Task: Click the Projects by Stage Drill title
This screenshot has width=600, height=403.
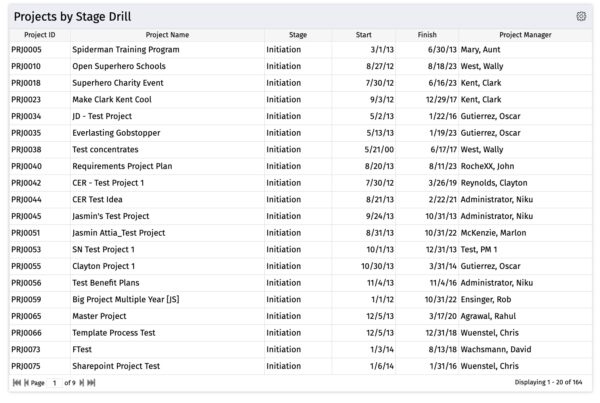Action: tap(72, 16)
